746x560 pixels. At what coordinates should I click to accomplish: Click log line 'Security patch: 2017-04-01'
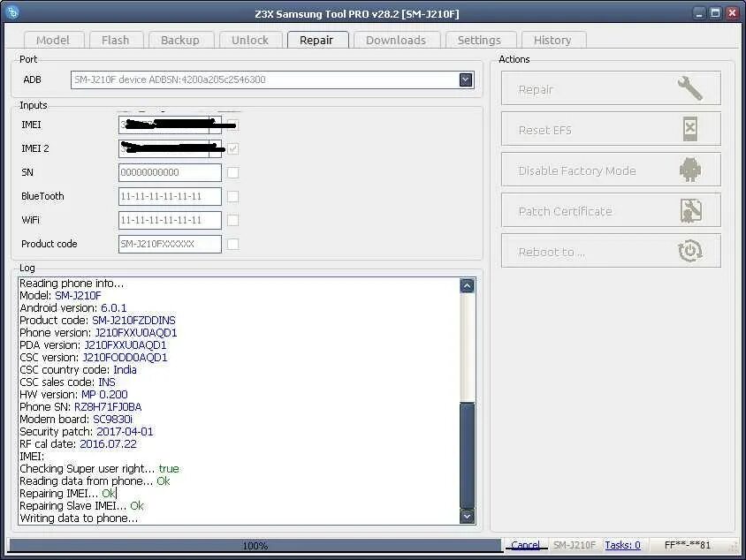[x=86, y=432]
